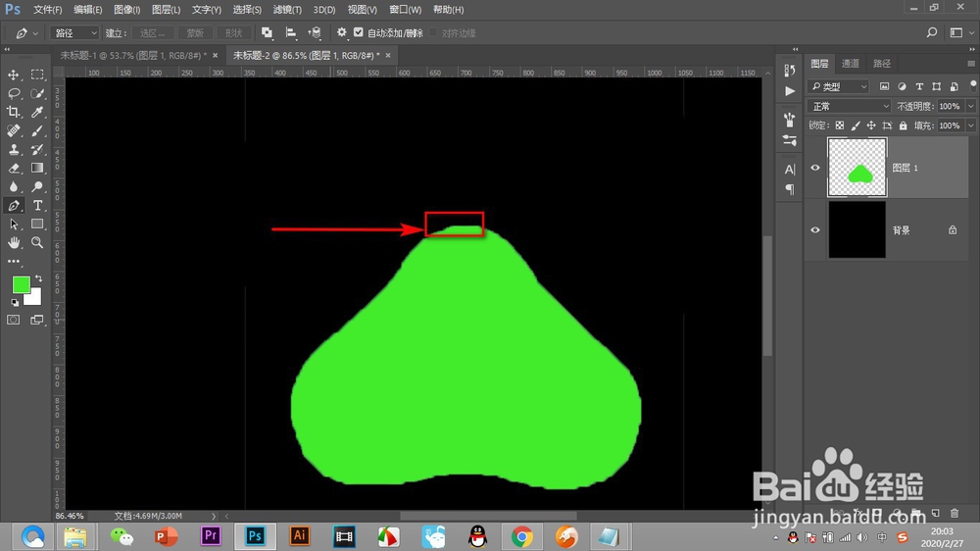980x551 pixels.
Task: Open the 滤镜(T) menu
Action: click(x=287, y=10)
